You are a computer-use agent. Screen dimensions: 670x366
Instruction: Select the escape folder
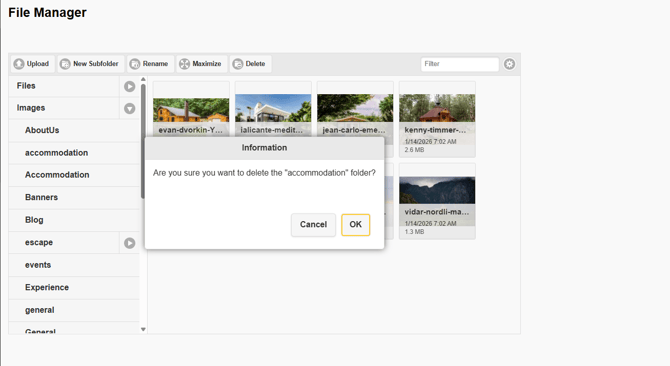64,243
